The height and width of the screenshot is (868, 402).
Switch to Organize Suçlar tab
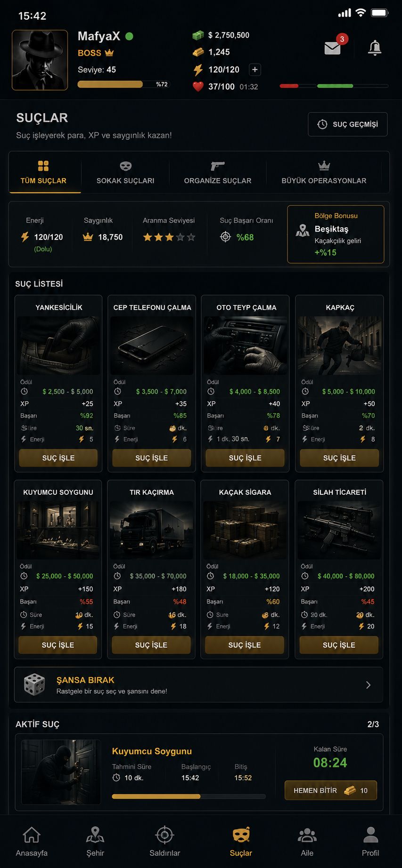point(218,173)
